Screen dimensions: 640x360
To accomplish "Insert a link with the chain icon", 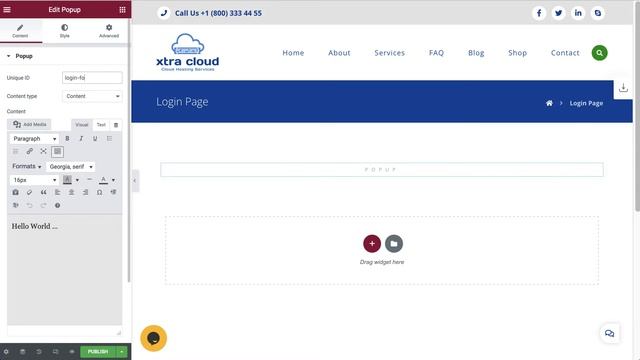I will pos(29,151).
